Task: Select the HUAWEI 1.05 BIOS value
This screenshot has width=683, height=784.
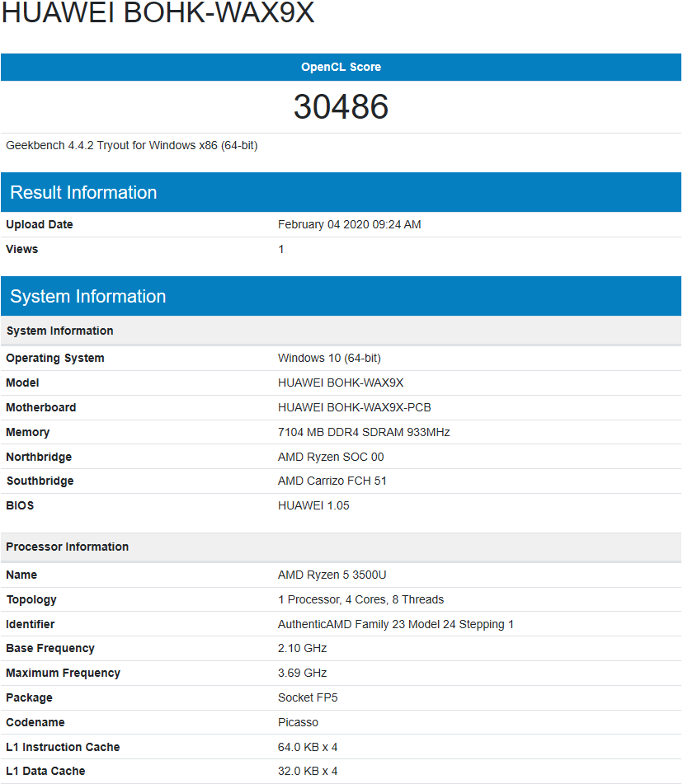Action: pyautogui.click(x=313, y=505)
